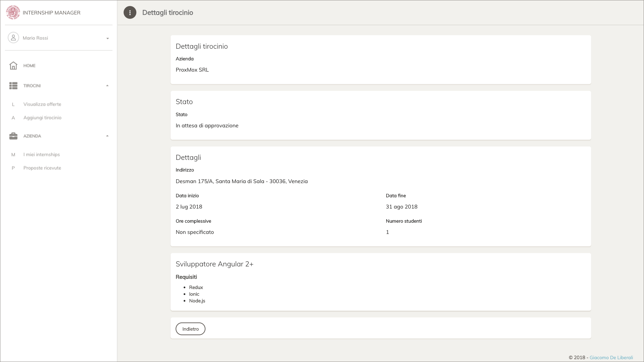Click the Home house icon
The width and height of the screenshot is (644, 362).
[13, 66]
